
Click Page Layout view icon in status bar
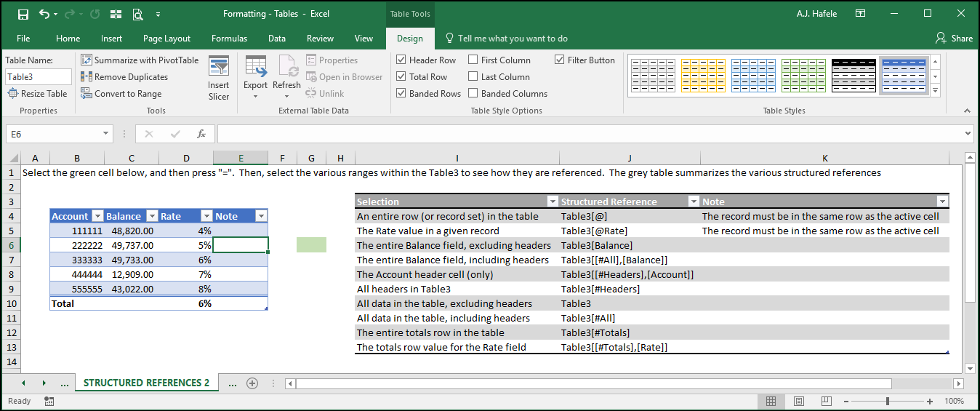click(x=798, y=401)
